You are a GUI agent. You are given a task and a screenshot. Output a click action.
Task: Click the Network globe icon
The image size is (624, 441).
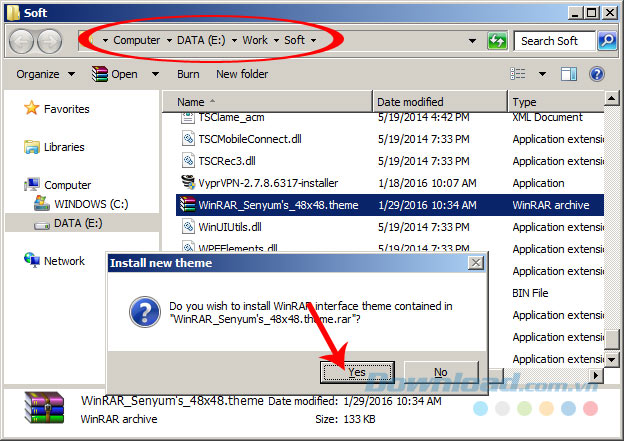click(x=32, y=260)
